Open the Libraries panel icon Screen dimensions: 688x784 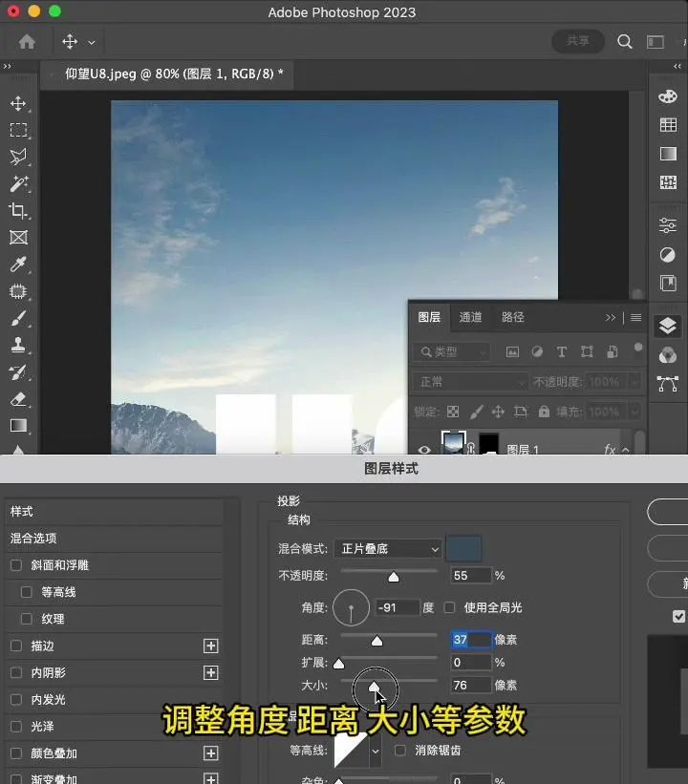click(668, 283)
